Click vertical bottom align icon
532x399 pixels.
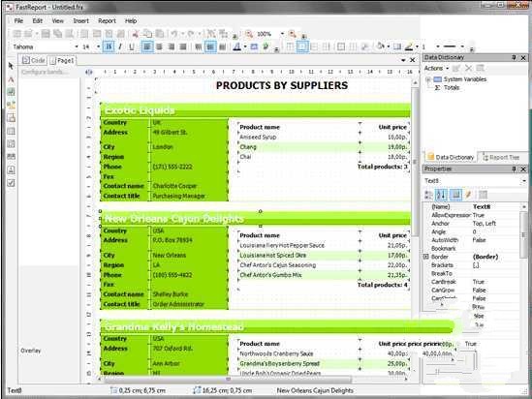(223, 46)
